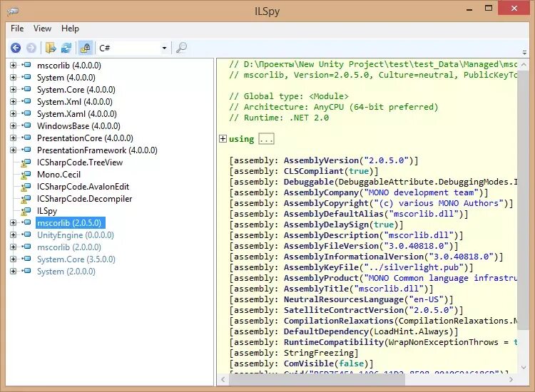Select ICSharpCode.Decompiler tree item

pos(84,199)
